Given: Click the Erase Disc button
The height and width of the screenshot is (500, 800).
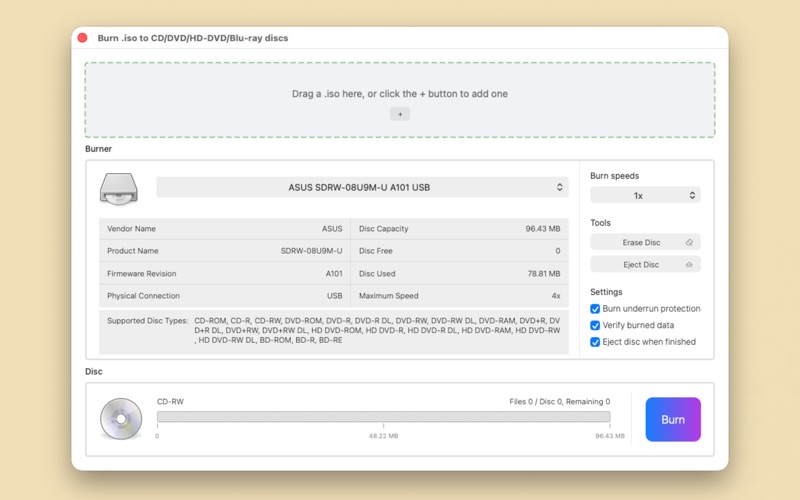Looking at the screenshot, I should click(645, 242).
